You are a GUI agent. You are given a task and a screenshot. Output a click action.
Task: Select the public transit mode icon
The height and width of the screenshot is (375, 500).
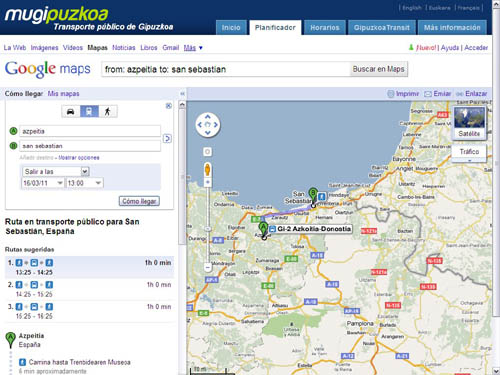pyautogui.click(x=89, y=111)
